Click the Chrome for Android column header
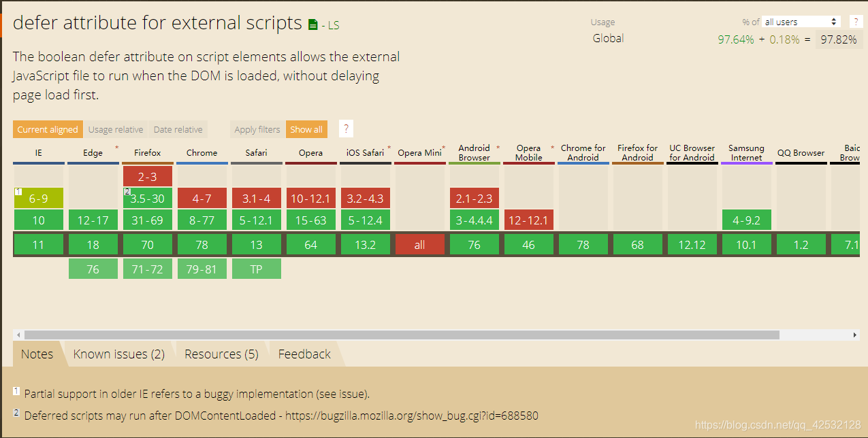 click(x=583, y=153)
